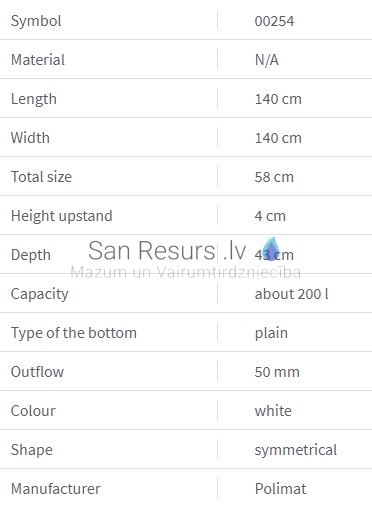Click the Symbol row label
Screen dimensions: 372x516
pyautogui.click(x=36, y=21)
